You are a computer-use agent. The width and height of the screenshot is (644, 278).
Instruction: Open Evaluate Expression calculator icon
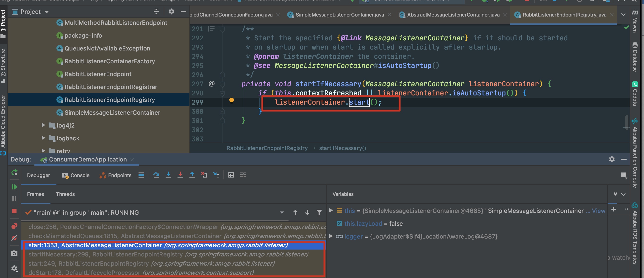tap(231, 175)
